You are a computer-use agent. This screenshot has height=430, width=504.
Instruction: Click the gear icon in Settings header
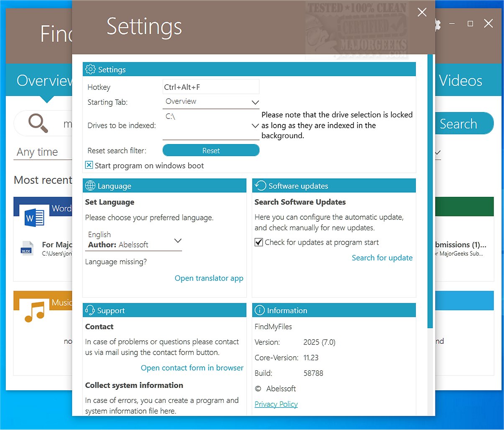(x=90, y=70)
